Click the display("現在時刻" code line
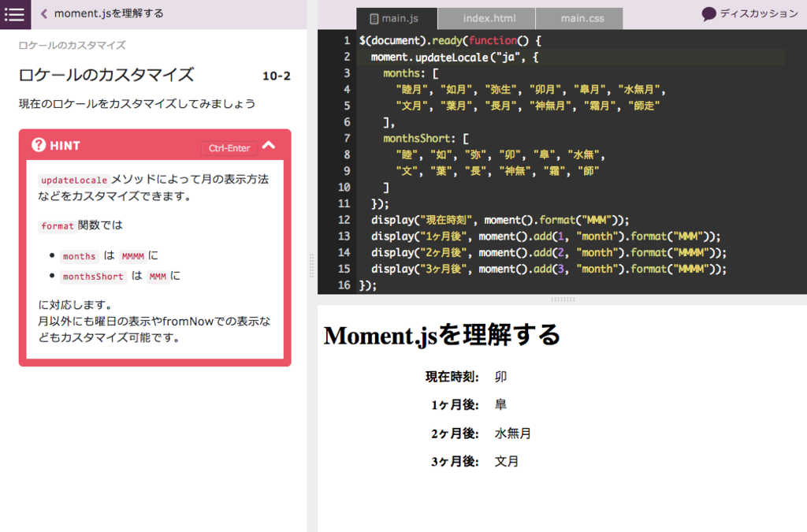The image size is (807, 532). pos(500,220)
